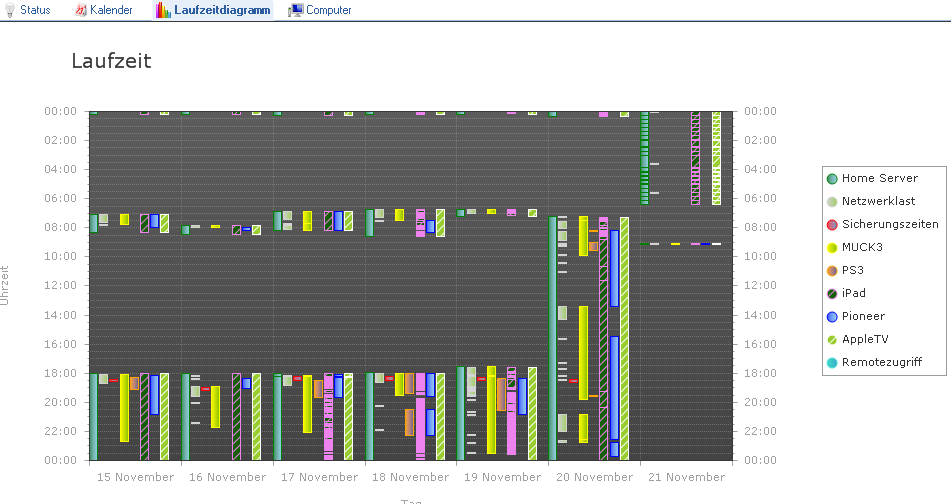Click iPad hatched legend marker
The image size is (951, 504).
(832, 294)
